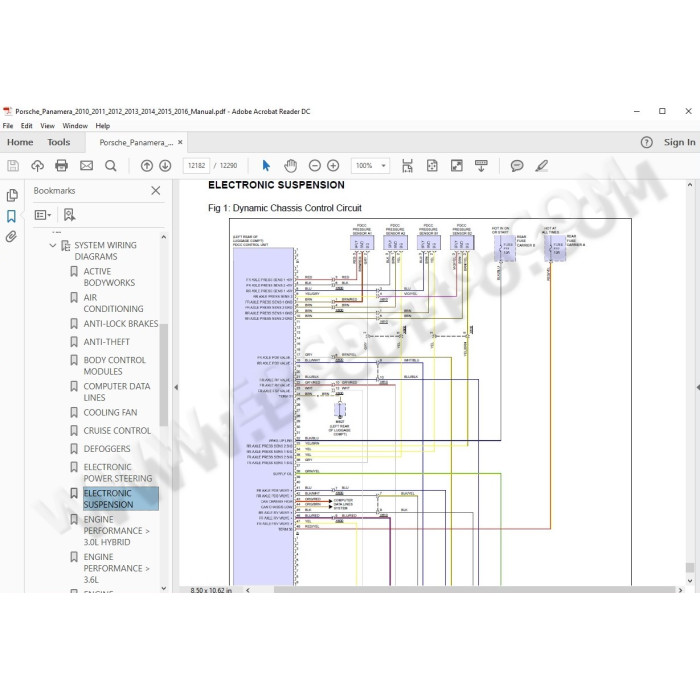700x700 pixels.
Task: Open the Window menu
Action: click(x=75, y=126)
